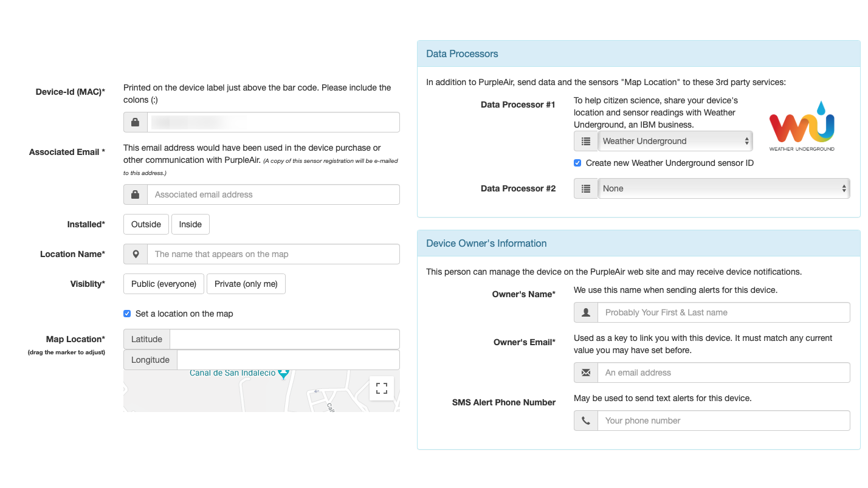Image resolution: width=868 pixels, height=488 pixels.
Task: Click the Canal de San Indalecio map marker
Action: tap(283, 374)
